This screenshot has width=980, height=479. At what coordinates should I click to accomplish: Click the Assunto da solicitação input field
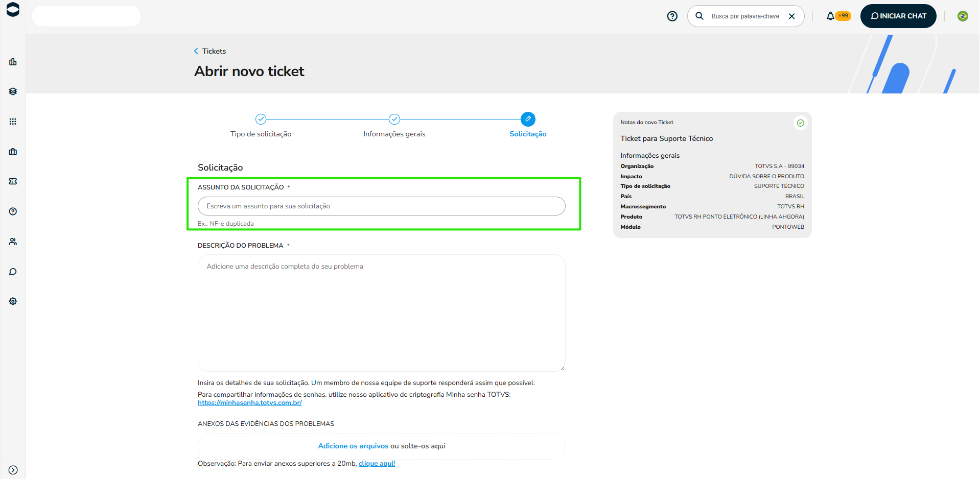point(382,206)
